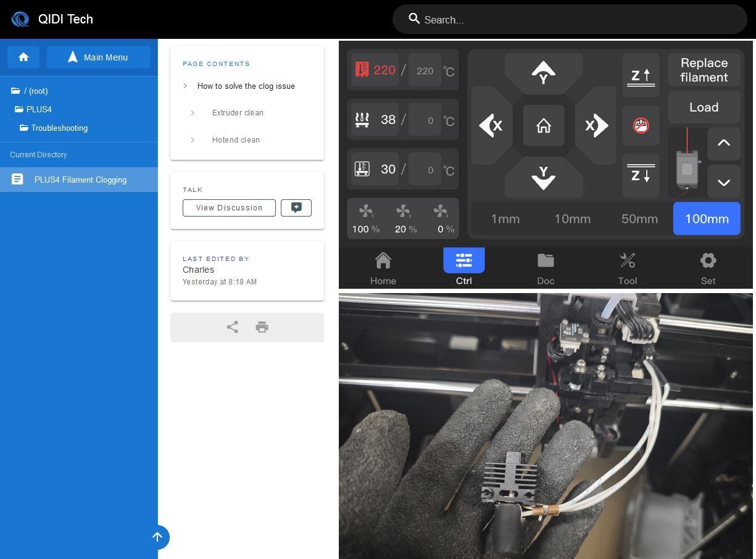Click the extruder retract up chevron

[x=724, y=143]
